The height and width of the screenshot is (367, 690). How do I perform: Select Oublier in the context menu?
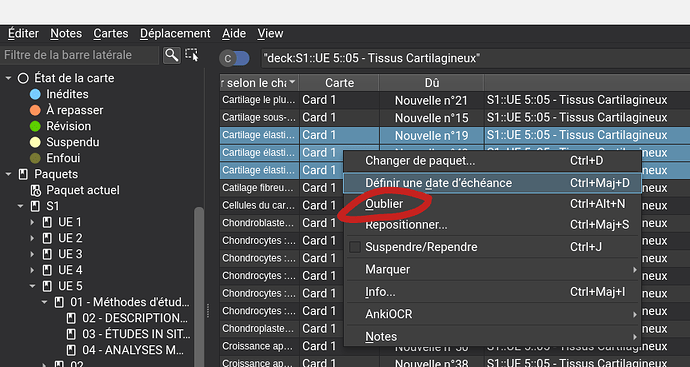click(x=492, y=204)
